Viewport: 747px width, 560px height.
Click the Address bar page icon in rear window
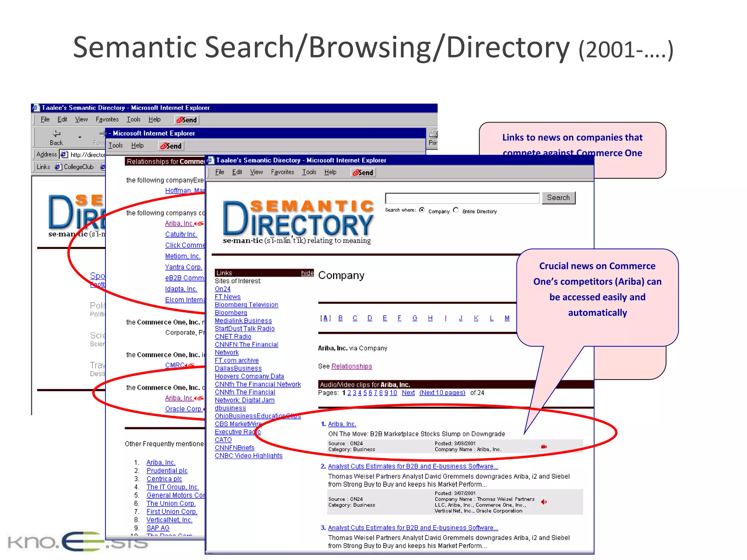coord(64,155)
